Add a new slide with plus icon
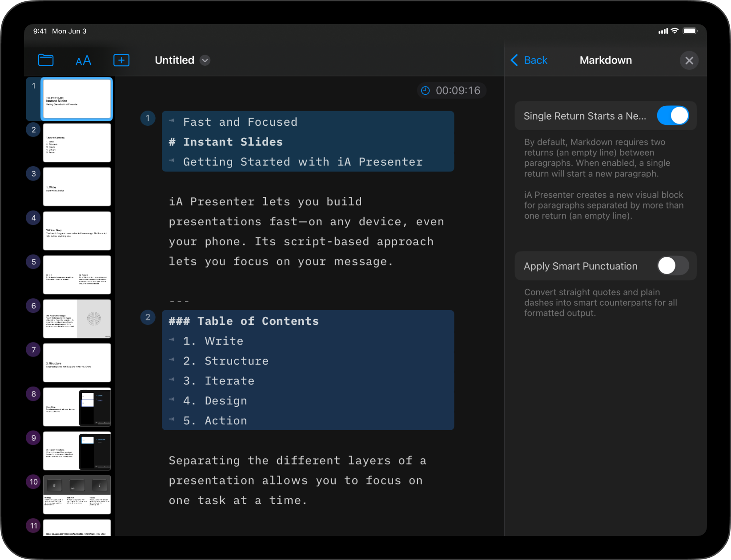This screenshot has width=731, height=560. point(121,60)
